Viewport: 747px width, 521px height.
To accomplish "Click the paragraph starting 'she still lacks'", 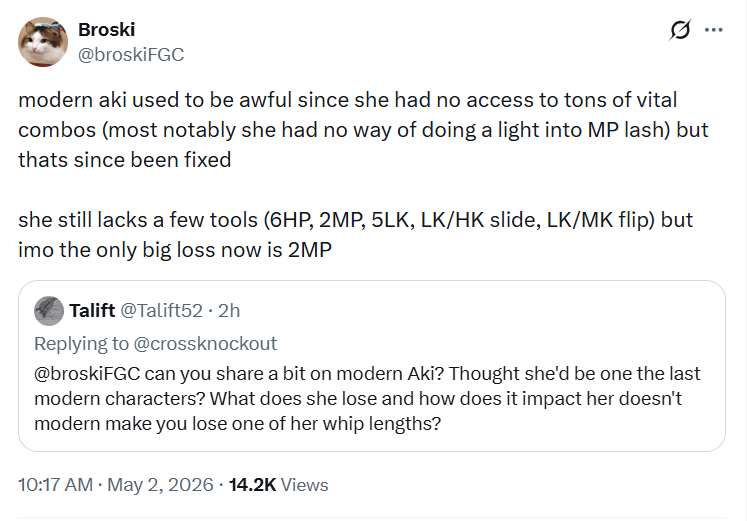I will [355, 235].
